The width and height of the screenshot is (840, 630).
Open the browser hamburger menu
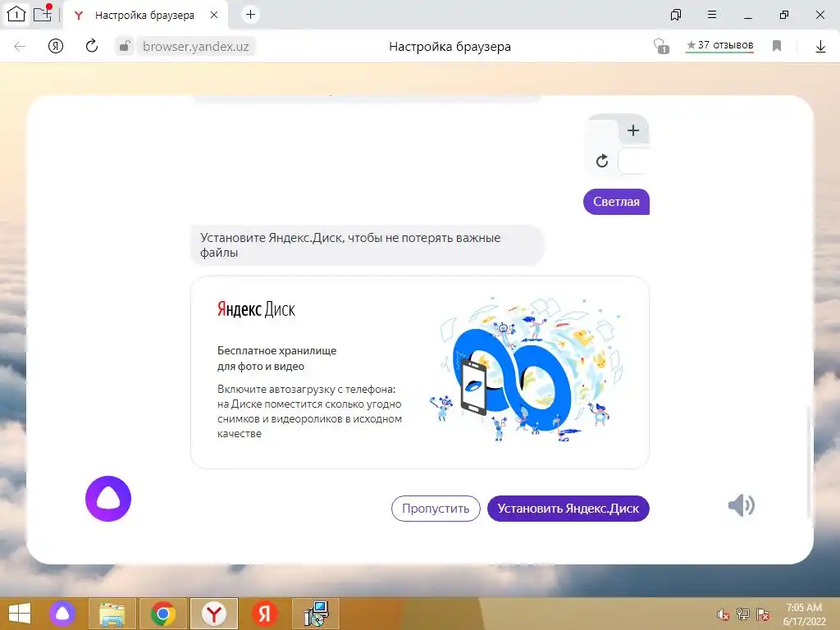point(712,15)
